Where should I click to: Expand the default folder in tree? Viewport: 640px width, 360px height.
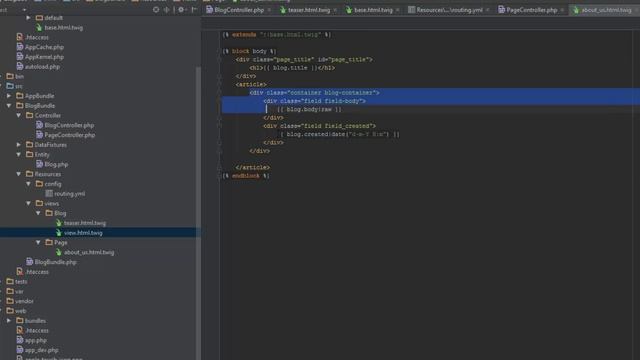pos(28,18)
